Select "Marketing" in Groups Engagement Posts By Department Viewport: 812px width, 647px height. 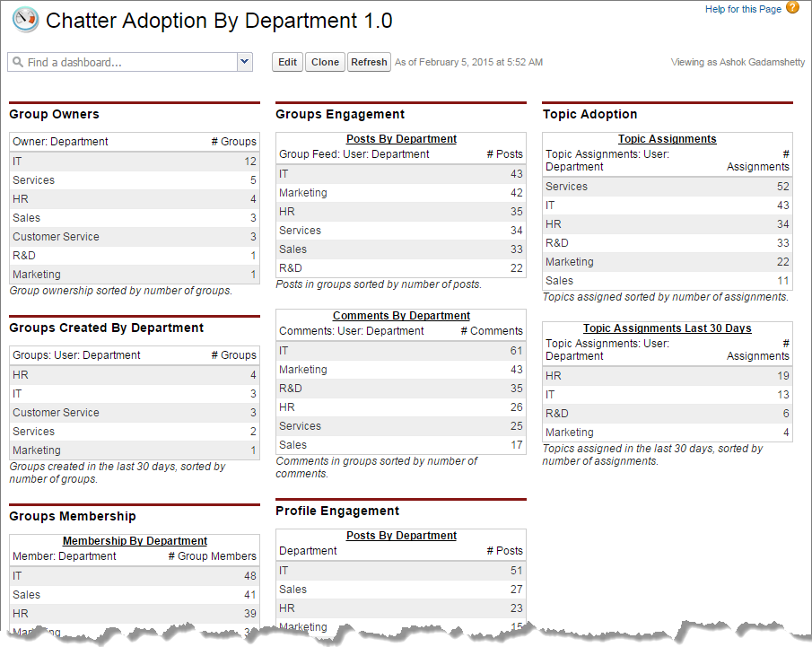[x=303, y=193]
